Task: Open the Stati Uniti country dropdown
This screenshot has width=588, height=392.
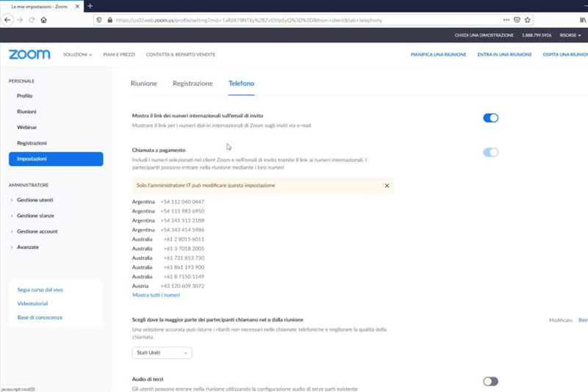Action: point(162,352)
